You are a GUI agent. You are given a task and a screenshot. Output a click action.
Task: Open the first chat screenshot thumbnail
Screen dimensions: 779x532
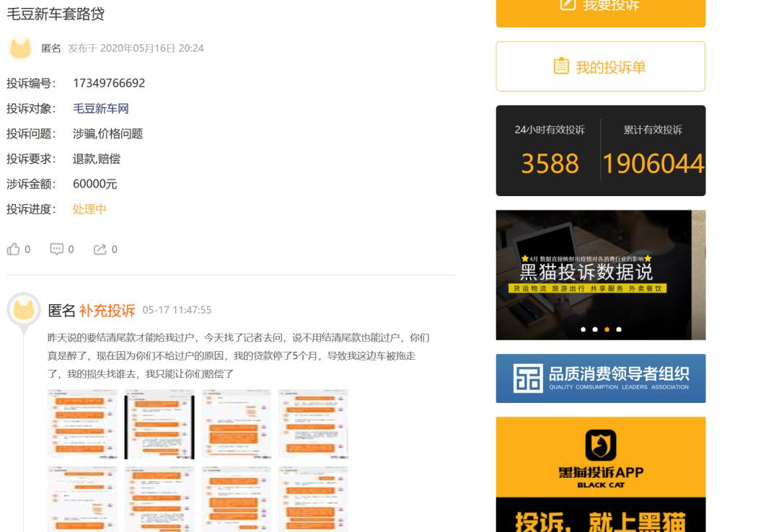click(x=82, y=424)
